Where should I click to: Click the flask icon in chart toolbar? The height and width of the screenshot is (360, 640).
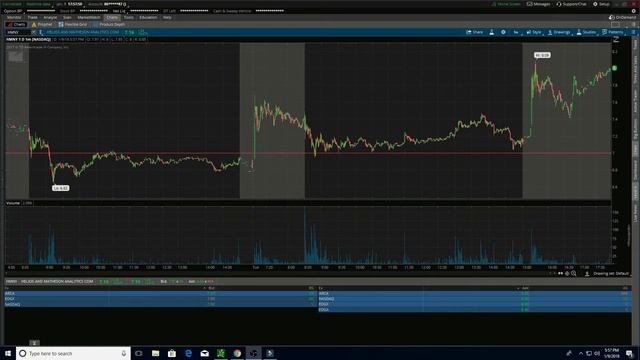click(x=492, y=32)
